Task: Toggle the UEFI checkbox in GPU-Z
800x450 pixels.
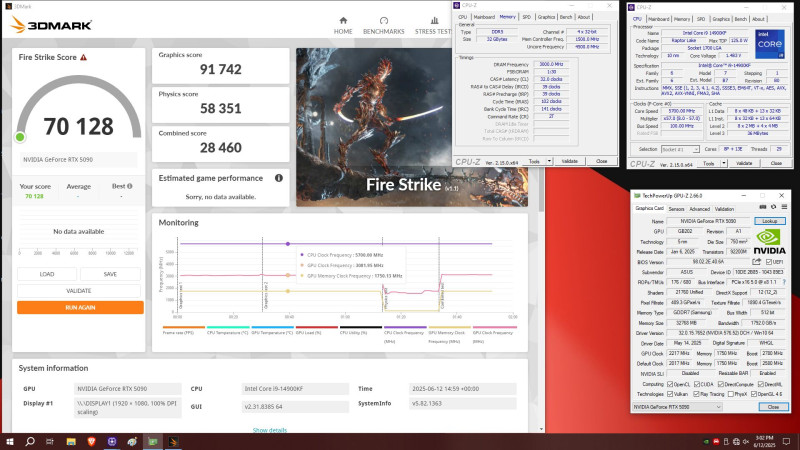Action: (x=769, y=262)
